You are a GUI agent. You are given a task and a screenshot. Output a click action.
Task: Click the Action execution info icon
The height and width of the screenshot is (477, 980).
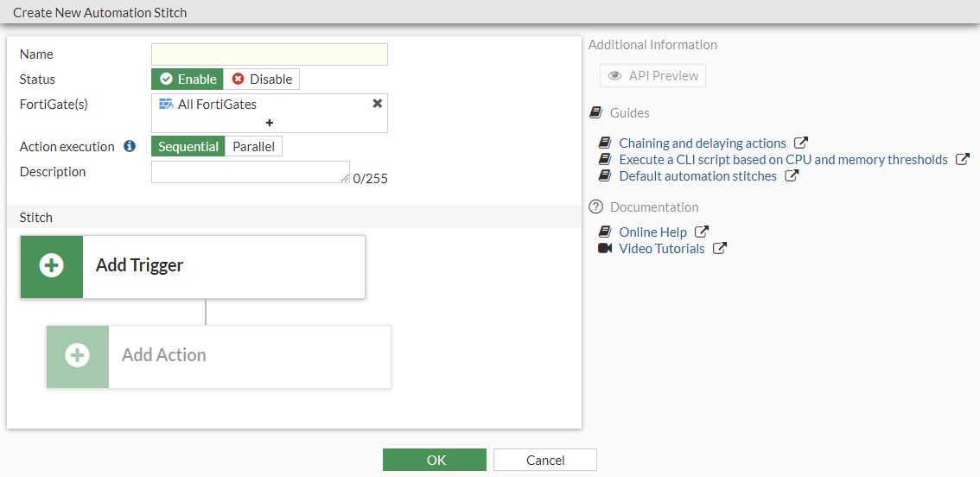pos(130,147)
